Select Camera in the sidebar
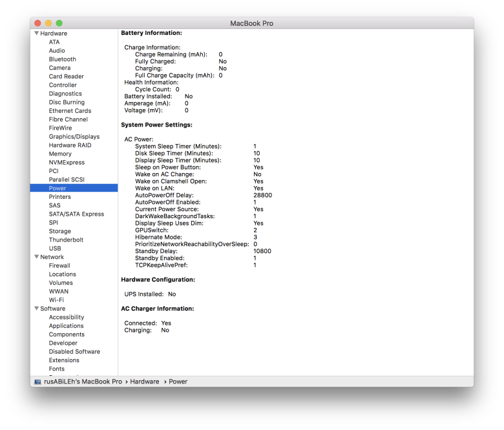Image resolution: width=504 pixels, height=430 pixels. (59, 68)
